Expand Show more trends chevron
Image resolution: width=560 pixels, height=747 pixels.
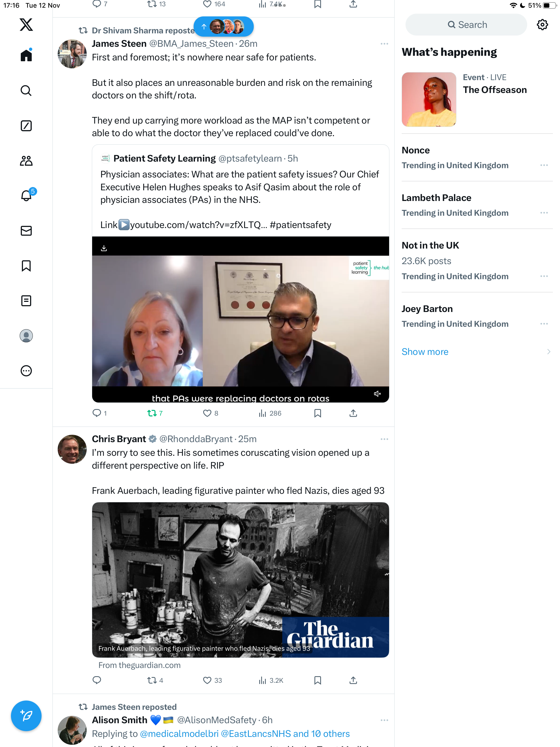click(x=548, y=352)
